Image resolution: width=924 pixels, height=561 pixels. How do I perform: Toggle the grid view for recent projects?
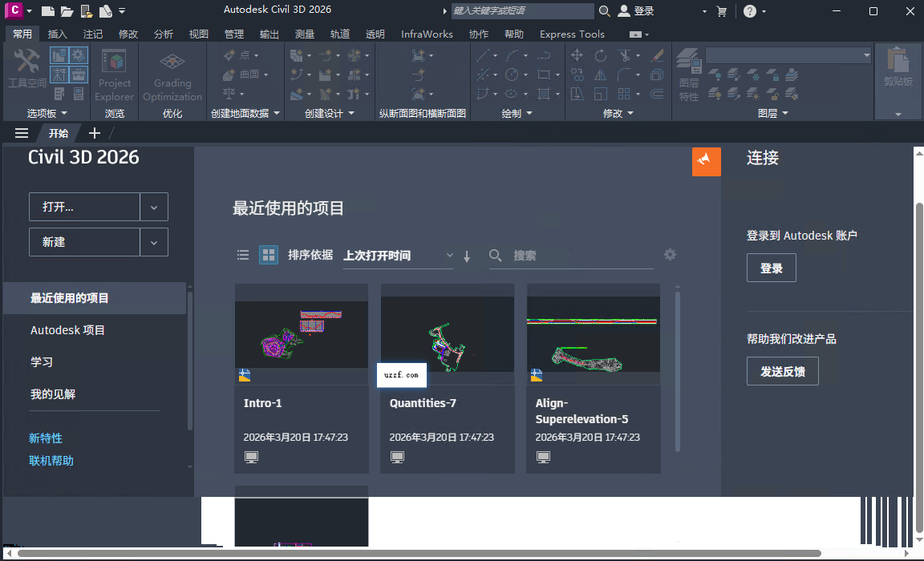268,254
